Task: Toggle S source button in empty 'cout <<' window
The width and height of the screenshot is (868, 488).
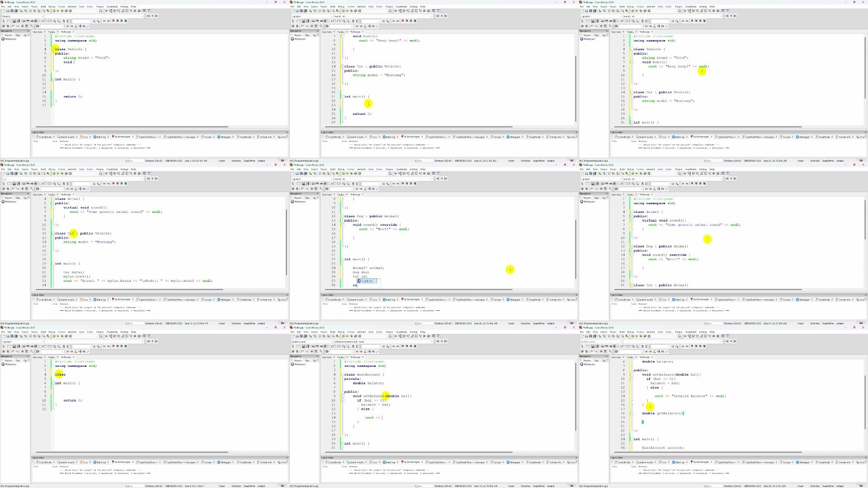Action: click(x=353, y=346)
